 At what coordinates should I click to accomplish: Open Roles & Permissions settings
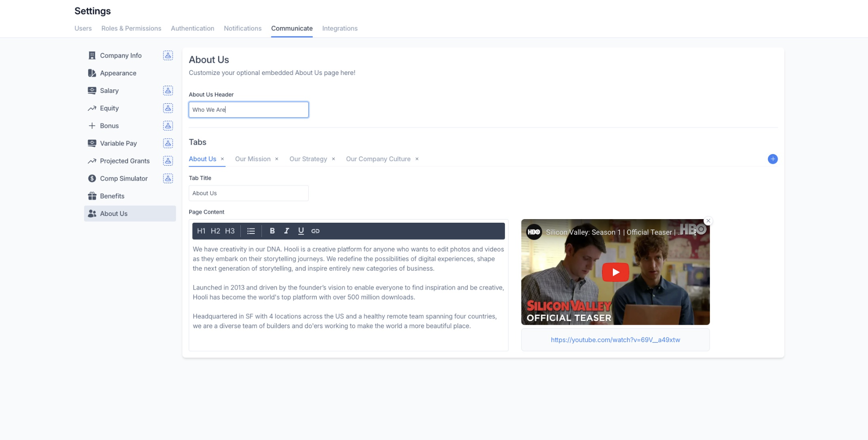(131, 28)
